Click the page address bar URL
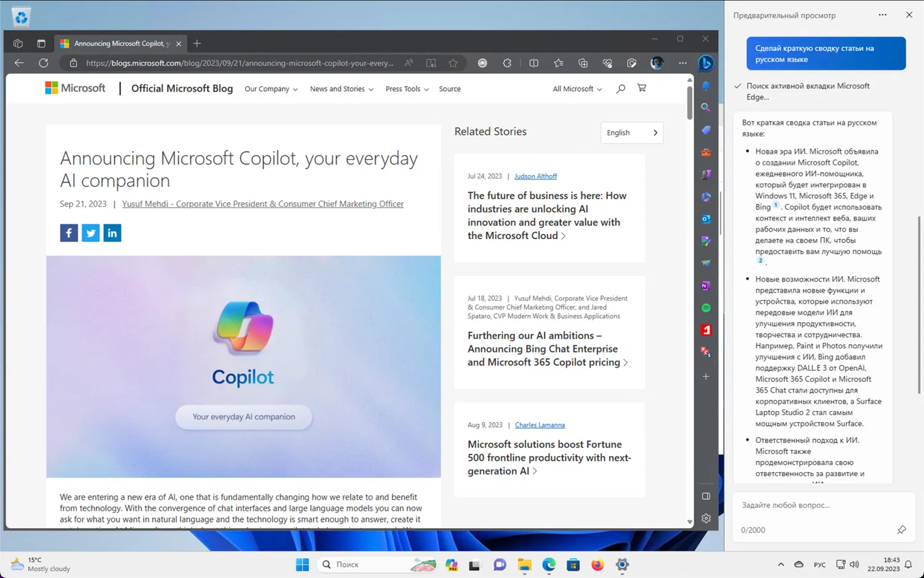This screenshot has height=578, width=924. tap(240, 63)
